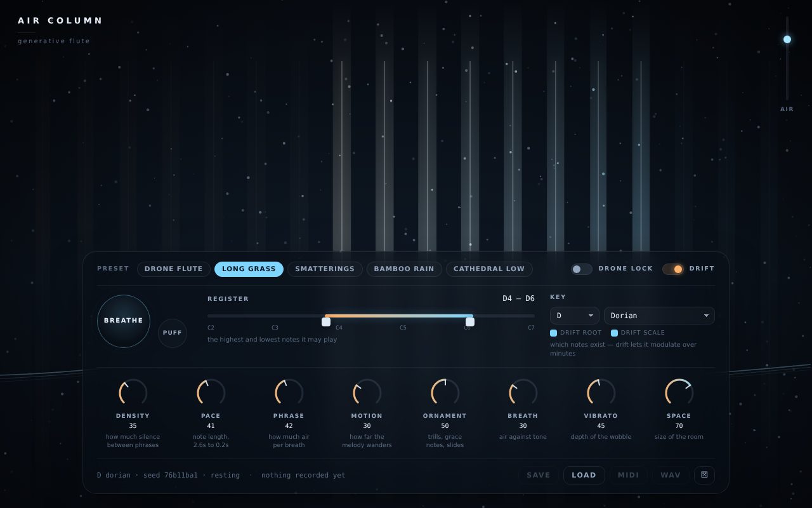Viewport: 812px width, 508px height.
Task: Click the Density knob
Action: point(133,393)
